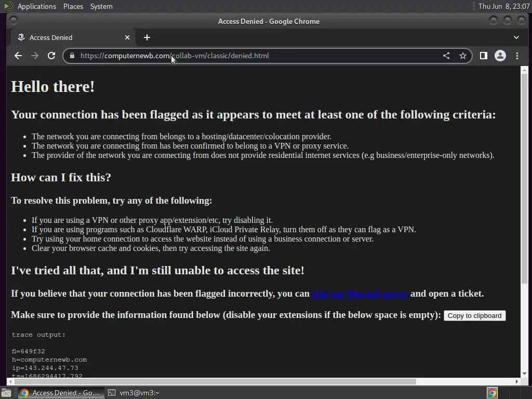The width and height of the screenshot is (532, 399).
Task: Click Chrome icon in bottom-right tray
Action: click(x=492, y=393)
